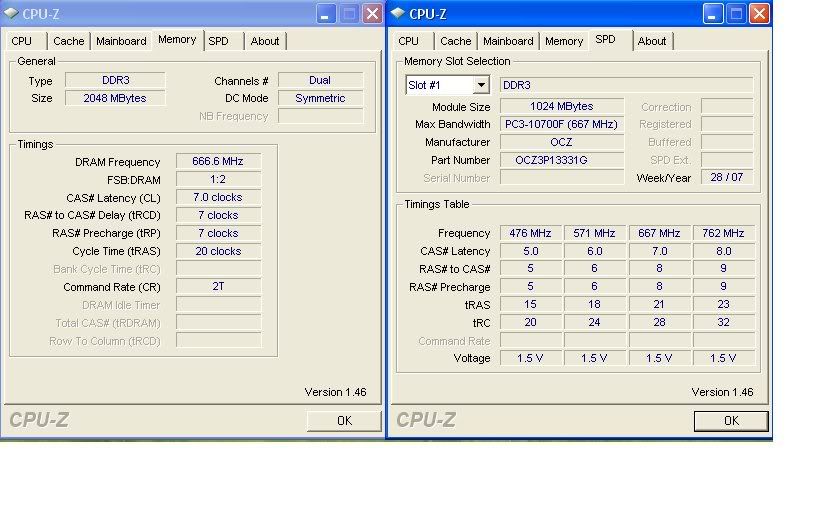Image resolution: width=840 pixels, height=525 pixels.
Task: Click the OCZ Manufacturer value
Action: tap(562, 142)
